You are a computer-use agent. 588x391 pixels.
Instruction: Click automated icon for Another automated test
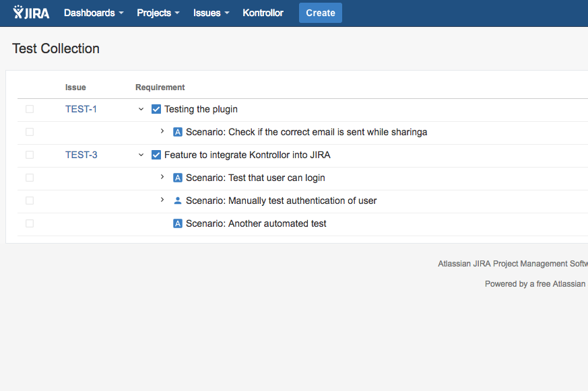(x=178, y=223)
